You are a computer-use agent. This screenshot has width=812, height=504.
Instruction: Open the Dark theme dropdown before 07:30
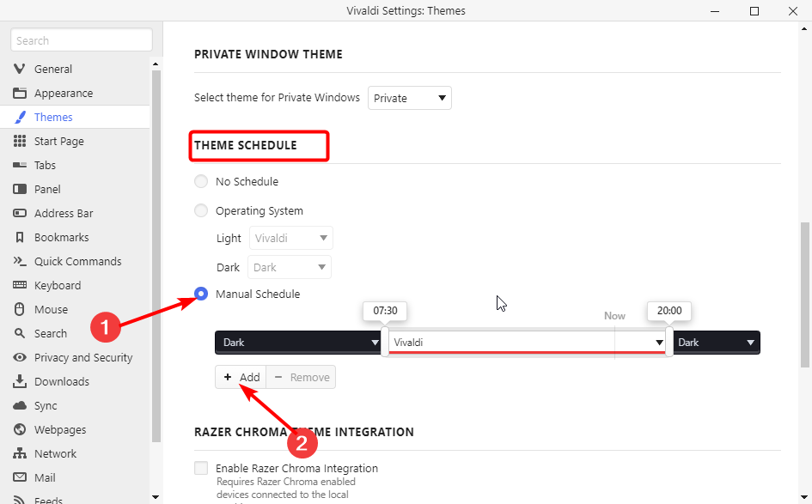[x=298, y=343]
